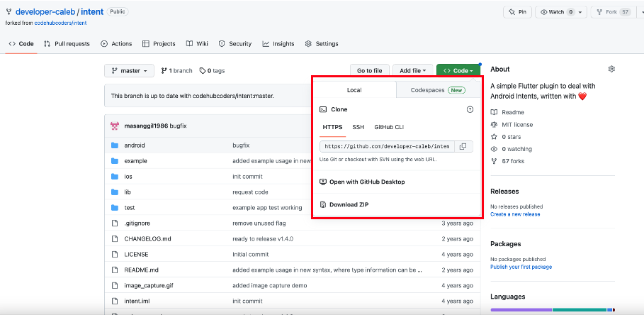
Task: Click Go to file button
Action: (x=370, y=71)
